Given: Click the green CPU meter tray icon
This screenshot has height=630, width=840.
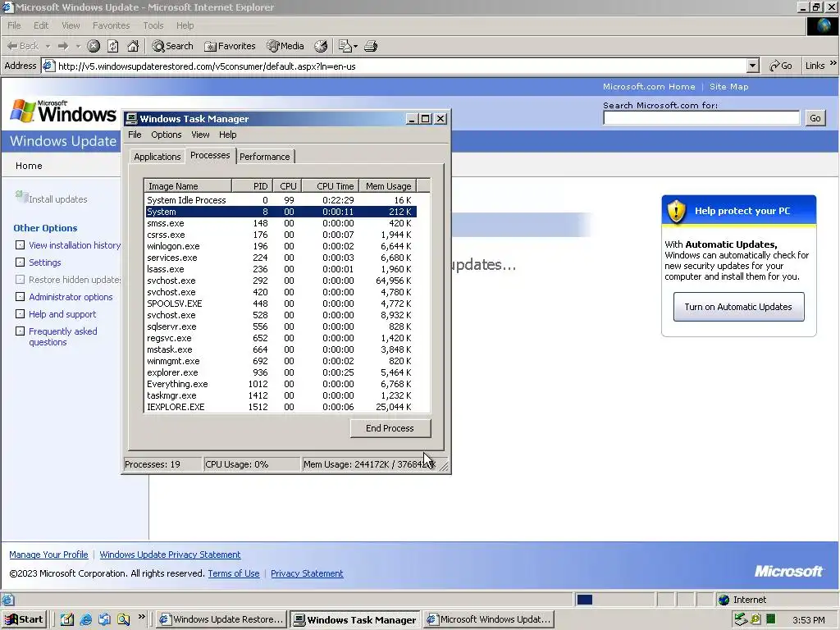Looking at the screenshot, I should [x=770, y=619].
